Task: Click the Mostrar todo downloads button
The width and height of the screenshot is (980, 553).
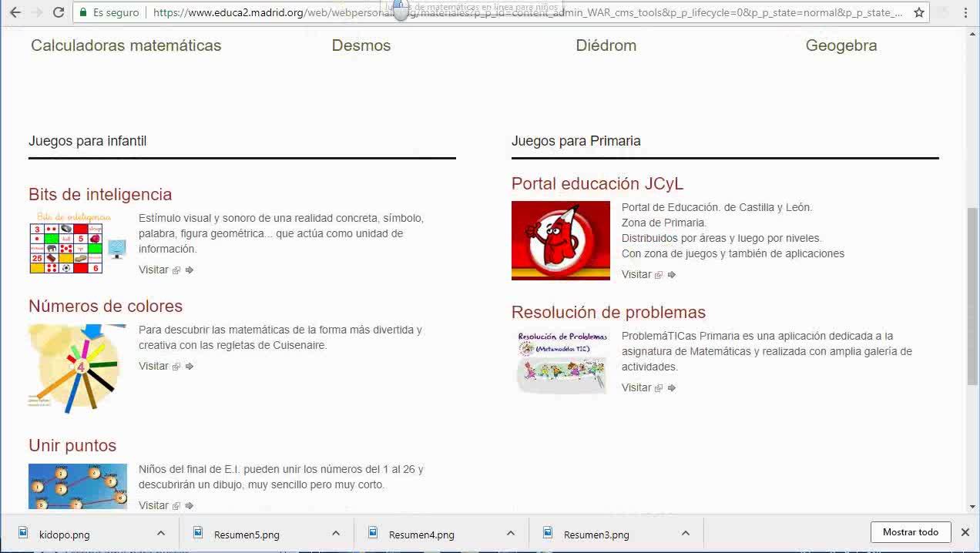Action: coord(911,532)
